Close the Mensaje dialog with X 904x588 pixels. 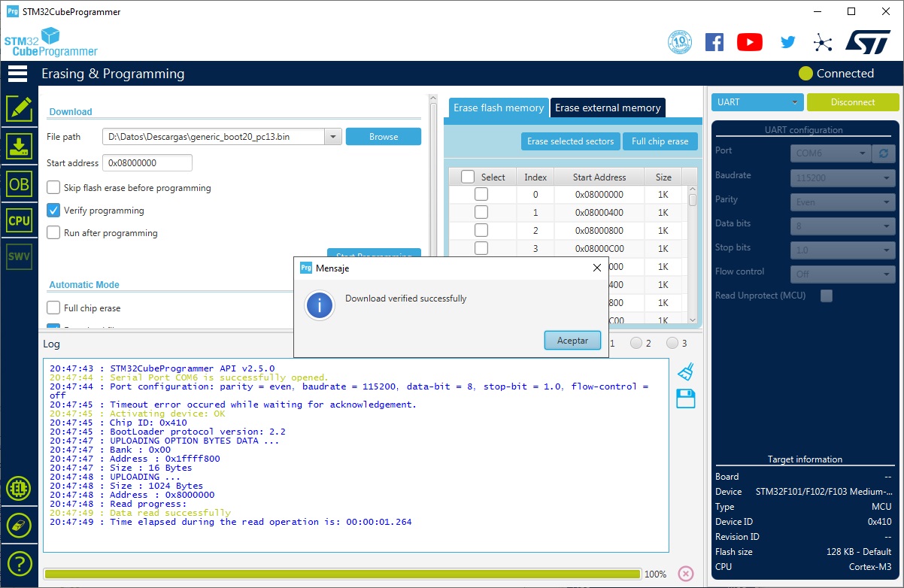click(597, 268)
